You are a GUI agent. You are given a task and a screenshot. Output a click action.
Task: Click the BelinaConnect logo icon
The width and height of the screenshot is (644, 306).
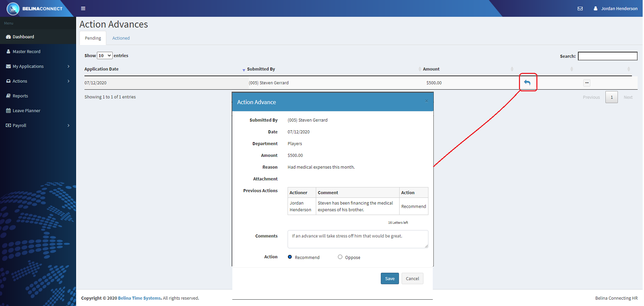point(13,8)
